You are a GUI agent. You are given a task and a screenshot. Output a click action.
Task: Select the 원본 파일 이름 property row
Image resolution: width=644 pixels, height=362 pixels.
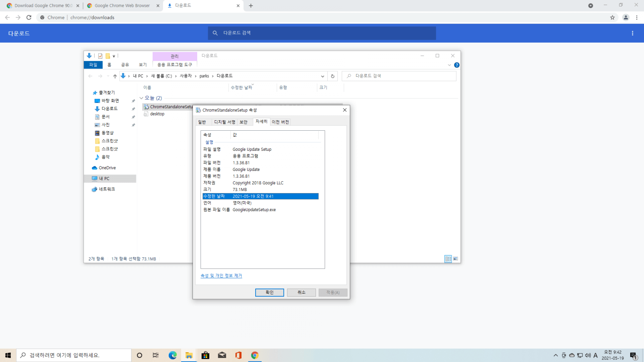point(260,210)
